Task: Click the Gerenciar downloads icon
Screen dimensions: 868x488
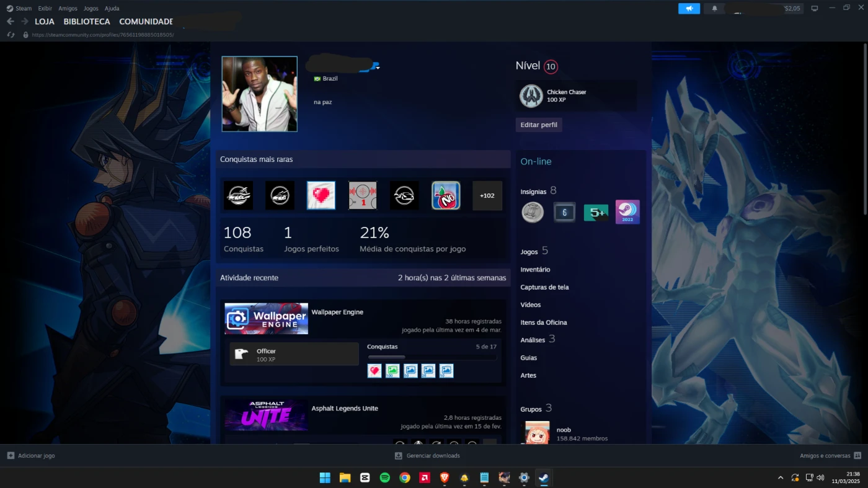Action: point(399,455)
